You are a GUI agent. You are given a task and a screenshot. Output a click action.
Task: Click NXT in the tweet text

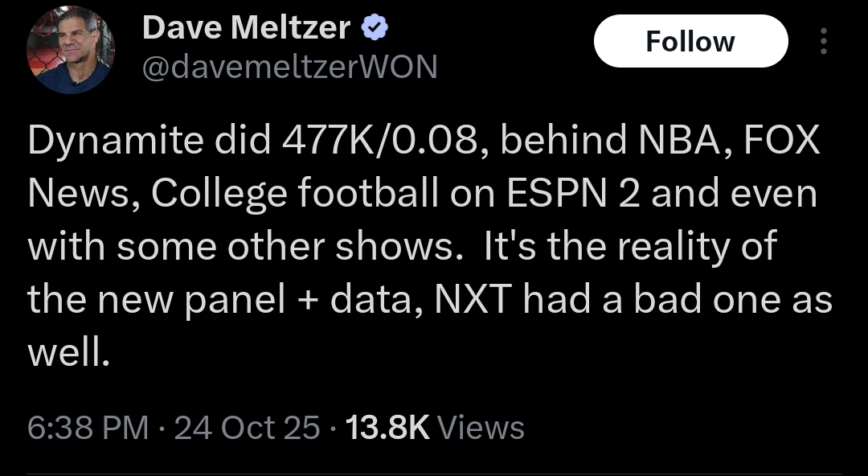(x=473, y=299)
